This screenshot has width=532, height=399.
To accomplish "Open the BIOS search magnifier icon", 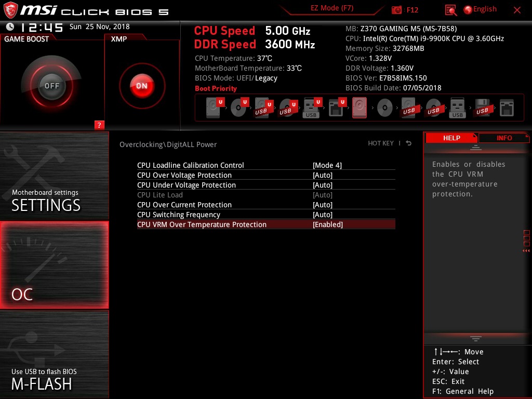I will pos(450,10).
